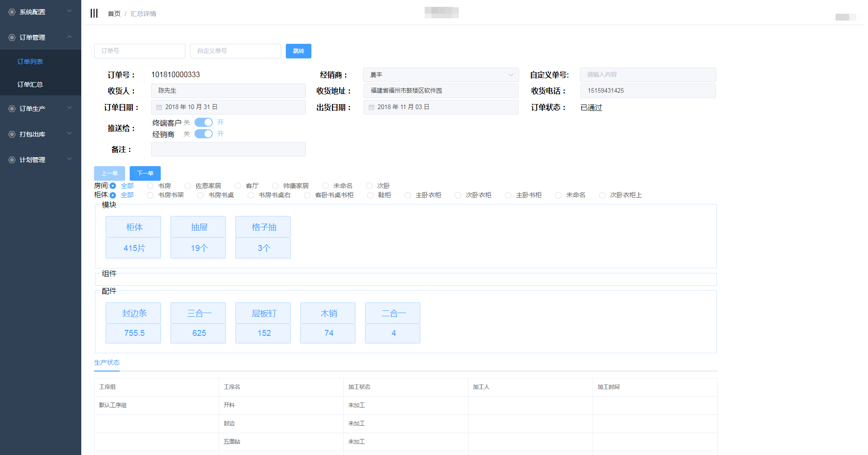Click the 系统配置 gear icon
868x455 pixels.
(x=12, y=12)
